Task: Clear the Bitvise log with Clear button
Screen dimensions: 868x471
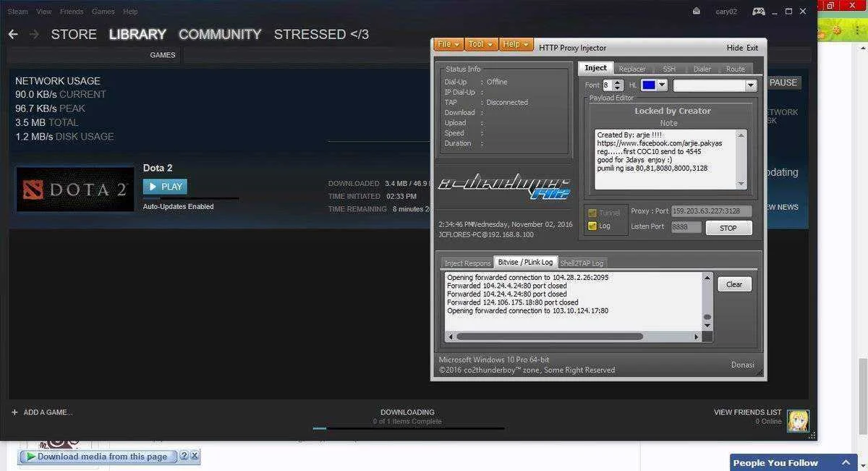Action: (x=734, y=284)
